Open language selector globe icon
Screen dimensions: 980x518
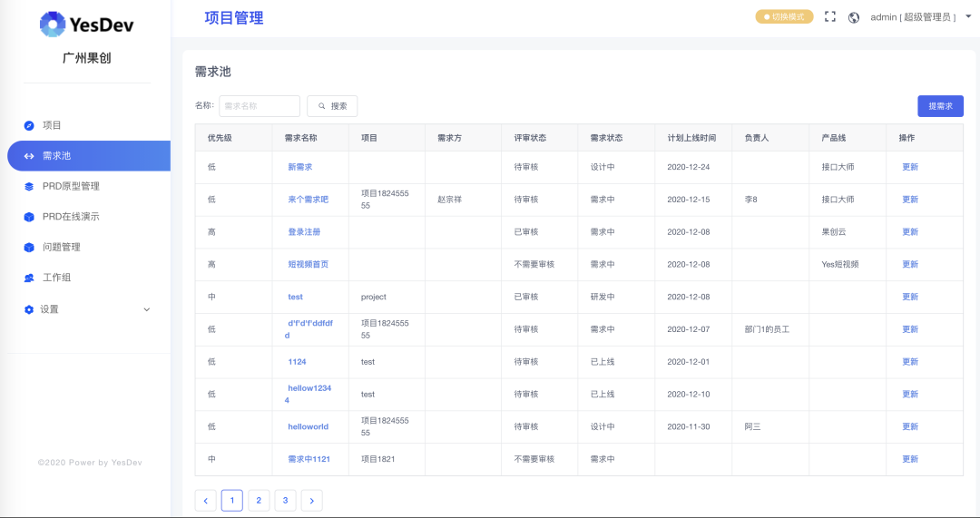[854, 17]
